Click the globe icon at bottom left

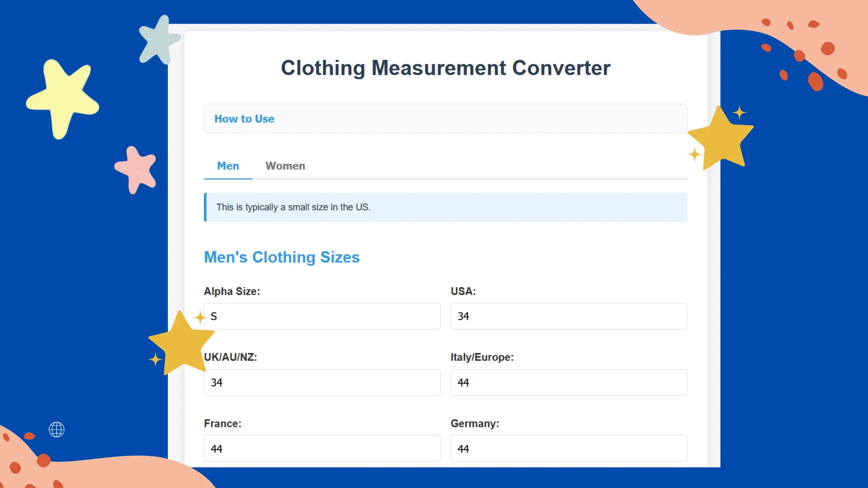click(57, 429)
